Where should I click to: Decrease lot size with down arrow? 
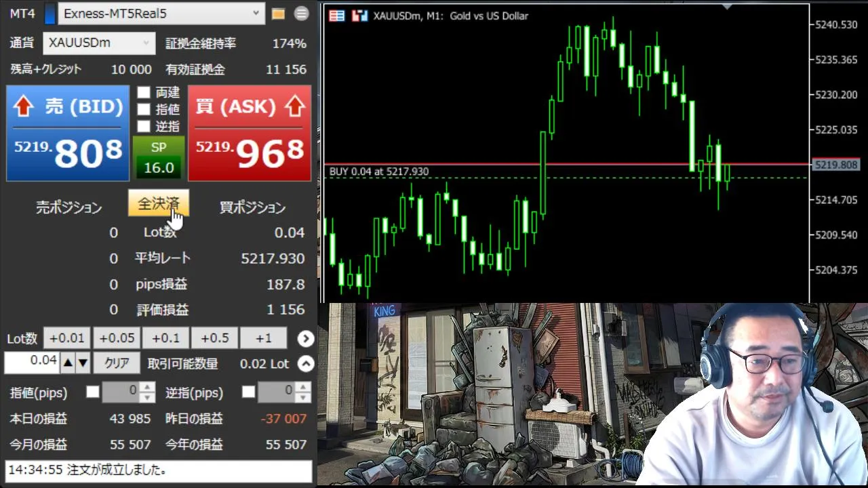[83, 363]
